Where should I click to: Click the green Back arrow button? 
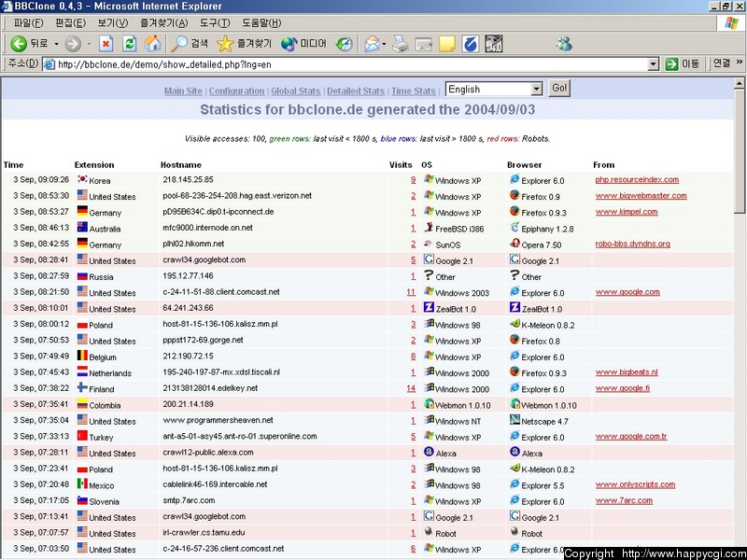[19, 44]
